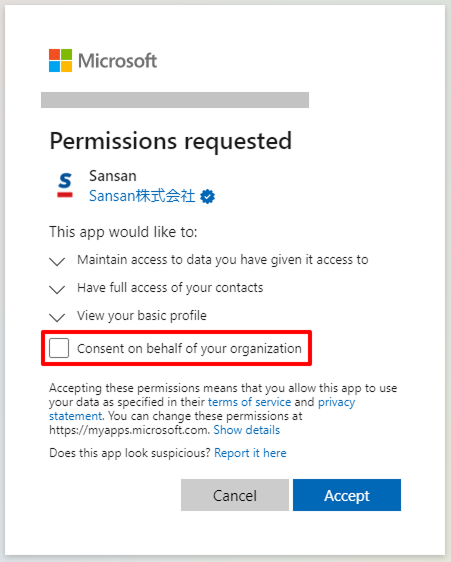
Task: Click the grayed-out account bar
Action: pos(175,100)
